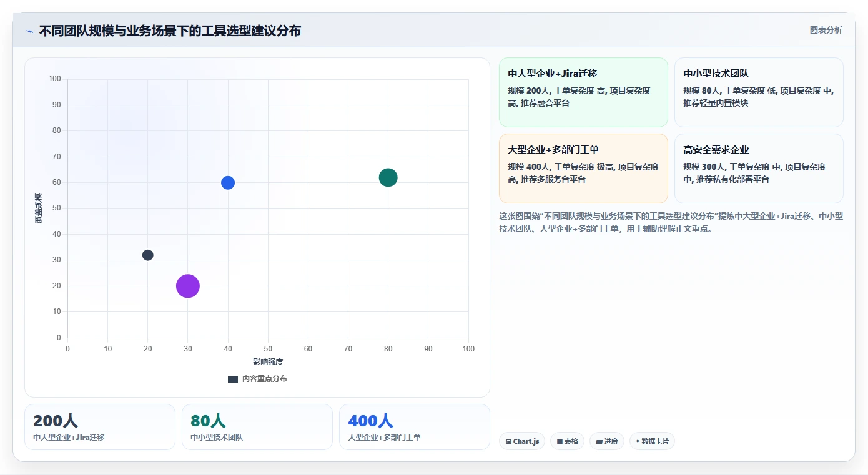This screenshot has width=868, height=475.
Task: Select the dark bubble at 20 influence
Action: (148, 255)
